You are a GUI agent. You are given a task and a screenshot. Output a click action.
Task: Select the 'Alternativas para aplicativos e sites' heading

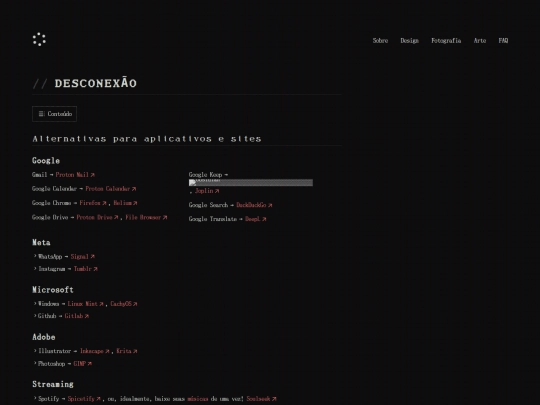pos(147,139)
